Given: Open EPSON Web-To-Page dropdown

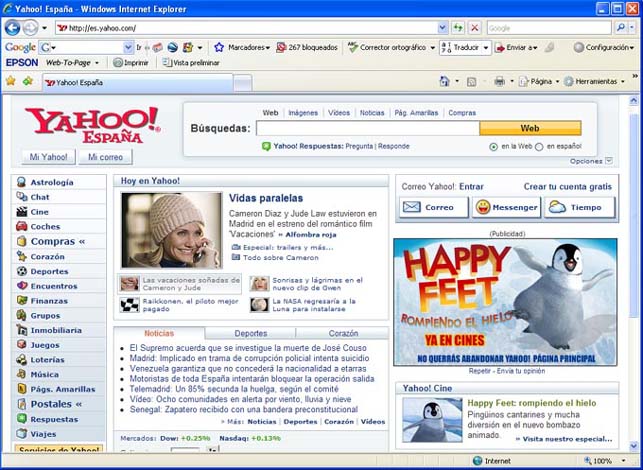Looking at the screenshot, I should [97, 63].
